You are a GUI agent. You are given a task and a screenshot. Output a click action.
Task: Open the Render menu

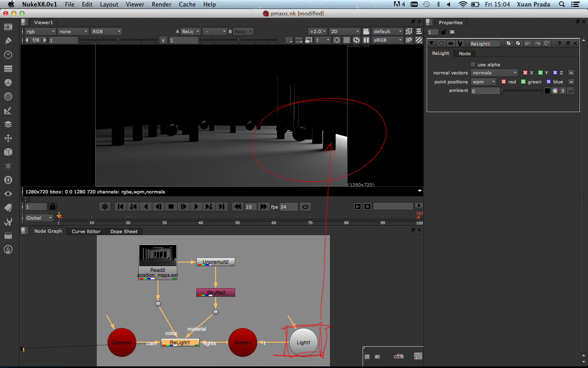point(162,4)
